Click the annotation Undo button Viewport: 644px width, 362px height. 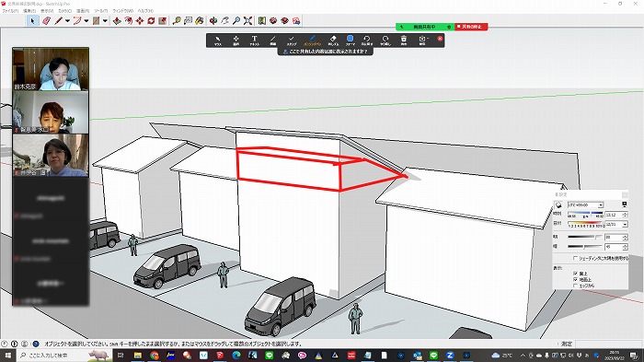[x=367, y=41]
